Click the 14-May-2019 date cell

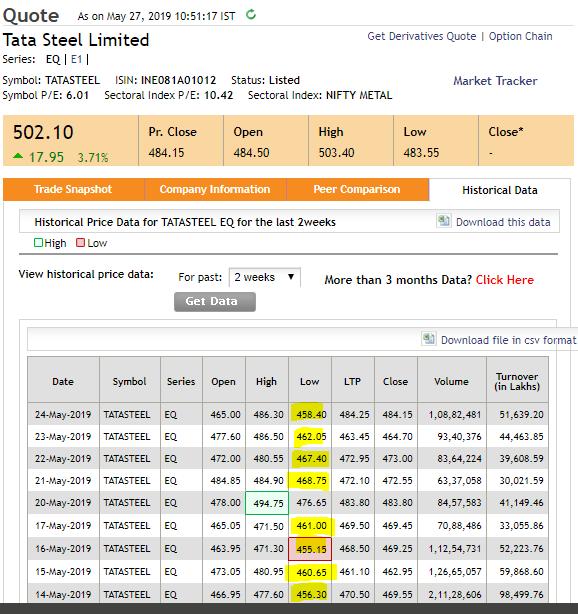63,594
